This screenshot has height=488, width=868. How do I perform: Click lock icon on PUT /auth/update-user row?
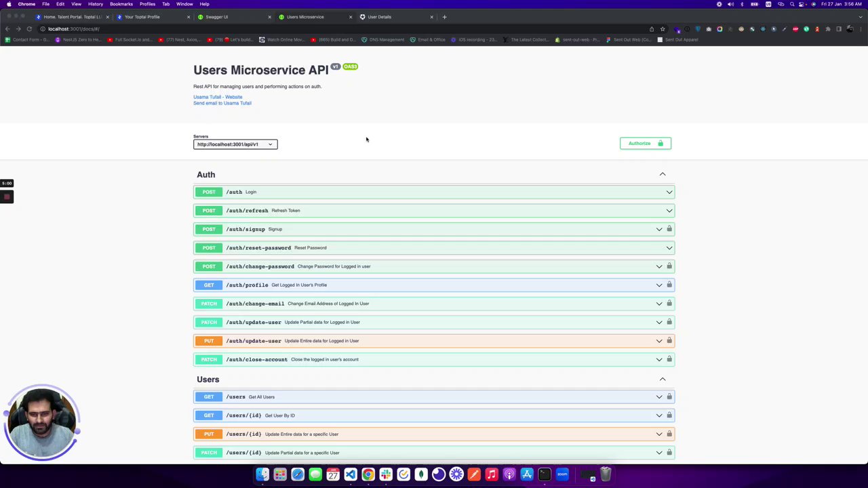669,341
